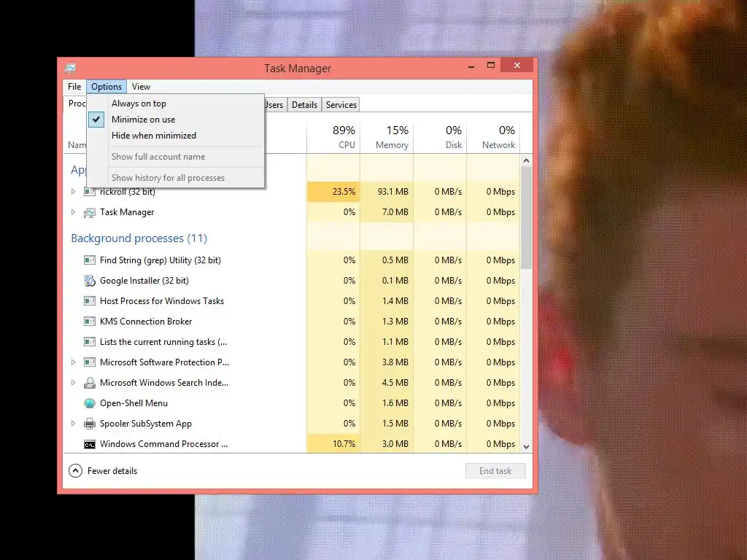Expand the rickroll (32 bit) process
This screenshot has height=560, width=747.
(x=74, y=192)
